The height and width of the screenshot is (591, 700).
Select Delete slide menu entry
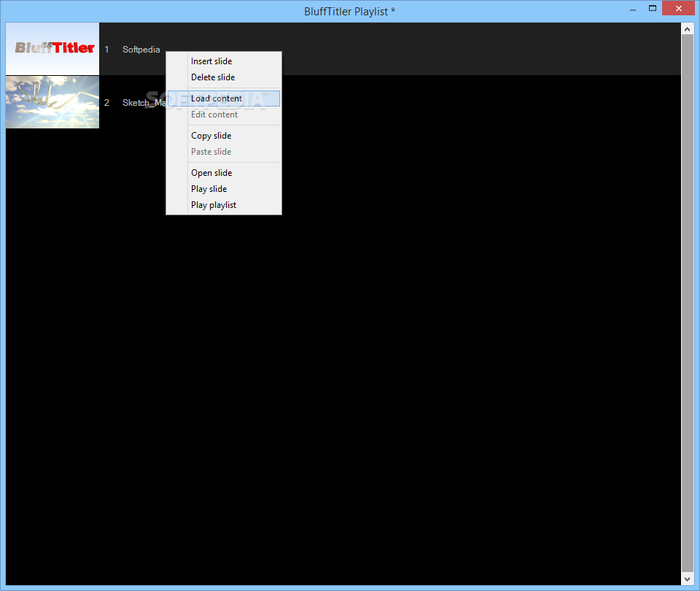point(224,77)
